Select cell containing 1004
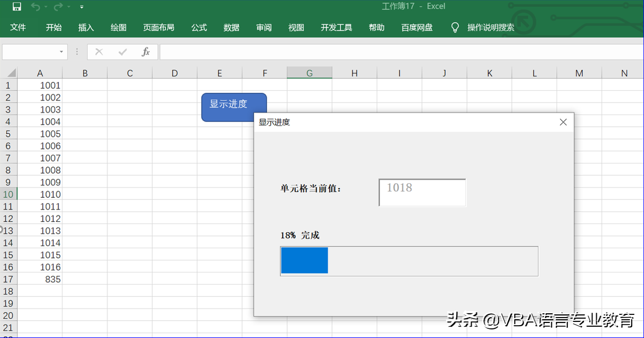Screen dimensions: 644x338 (40, 121)
